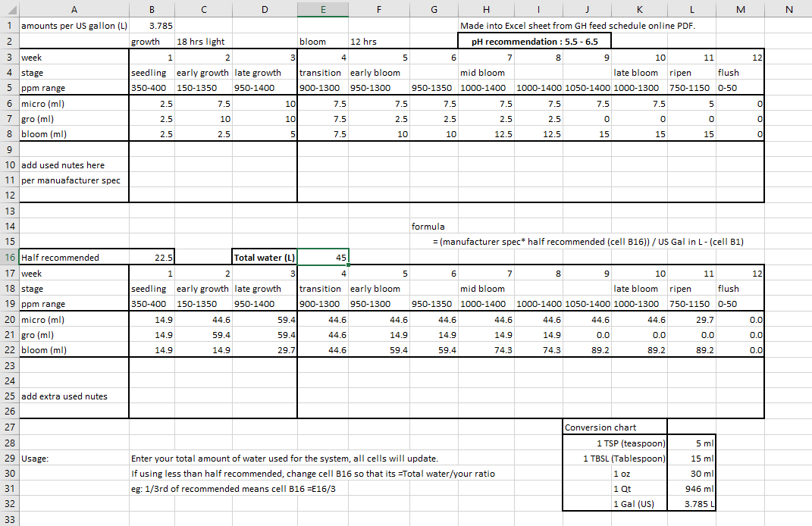This screenshot has width=812, height=526.
Task: Click the pH recommendation boxed cell
Action: [x=533, y=42]
